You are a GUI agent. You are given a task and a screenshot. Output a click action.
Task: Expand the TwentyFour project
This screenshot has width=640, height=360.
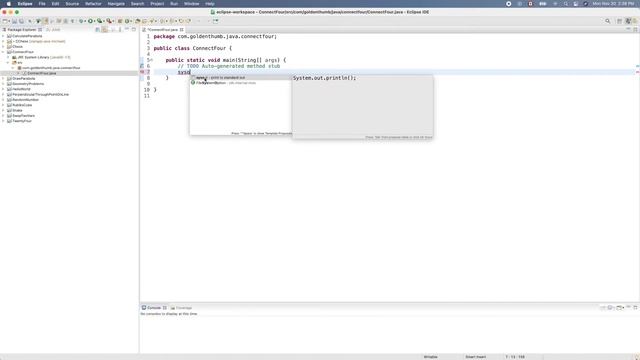3,121
